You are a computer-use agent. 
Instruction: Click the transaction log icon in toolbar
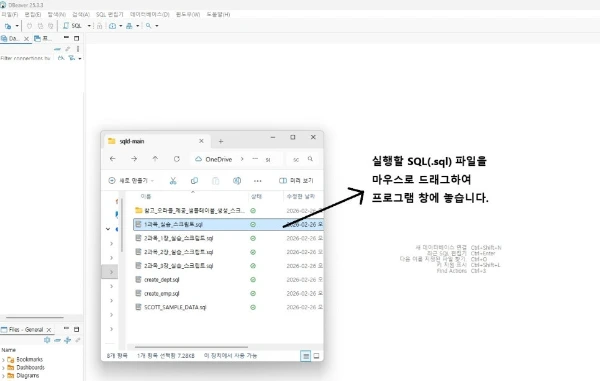point(112,26)
